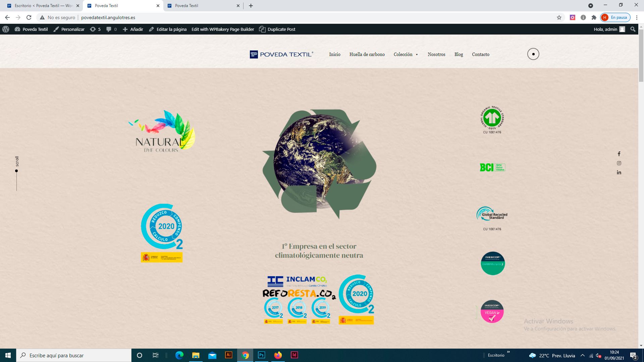The height and width of the screenshot is (362, 644).
Task: Click the page vertical scrollbar thumb
Action: click(x=641, y=55)
